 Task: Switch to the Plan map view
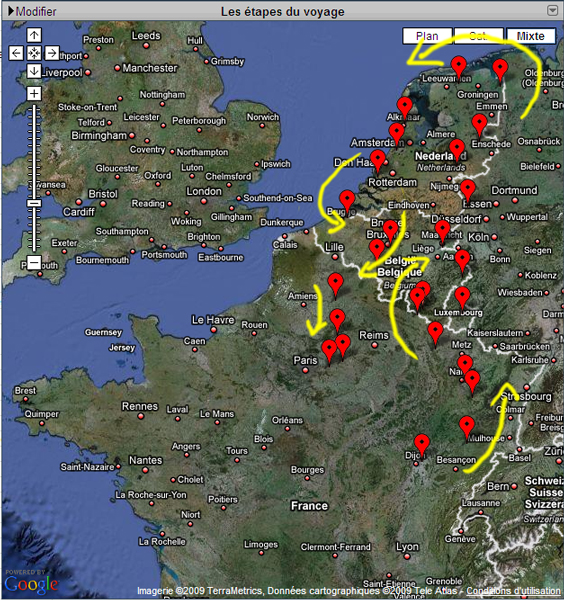[427, 36]
